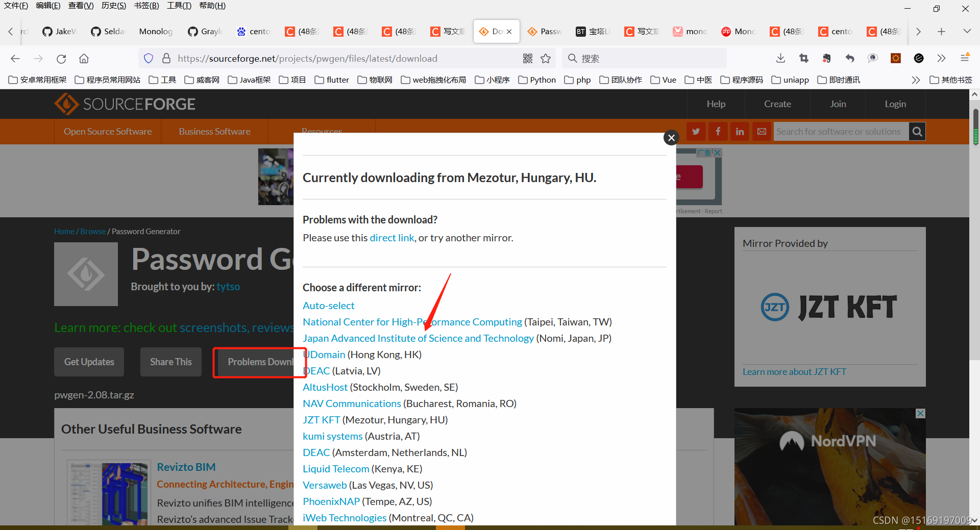Open the QR code icon in address bar

[528, 59]
